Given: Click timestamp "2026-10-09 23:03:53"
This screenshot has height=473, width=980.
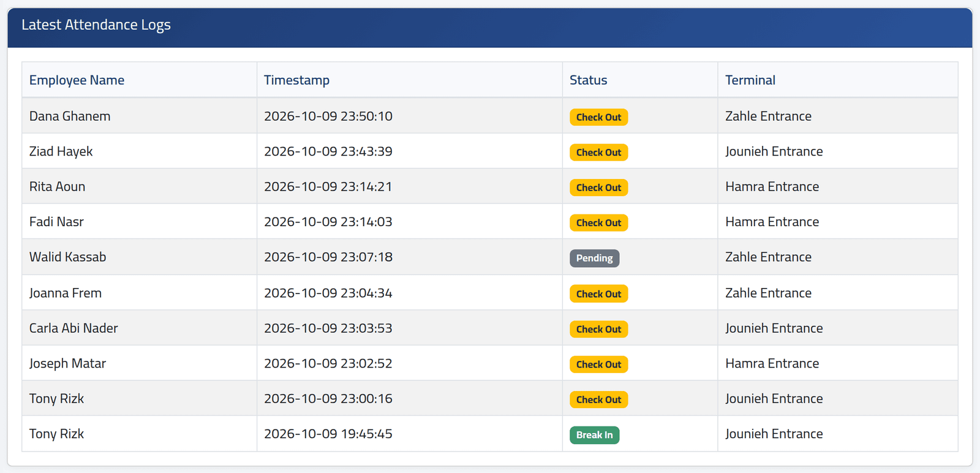Looking at the screenshot, I should click(328, 328).
